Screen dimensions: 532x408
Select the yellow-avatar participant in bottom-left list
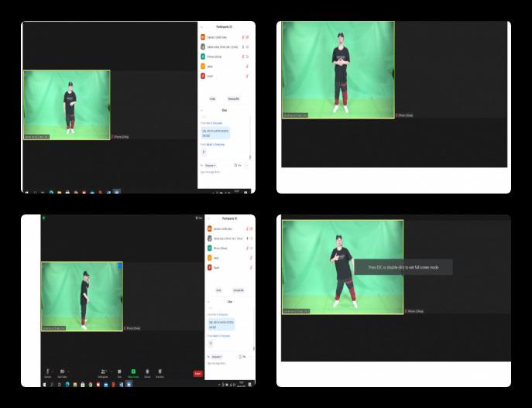pyautogui.click(x=230, y=258)
